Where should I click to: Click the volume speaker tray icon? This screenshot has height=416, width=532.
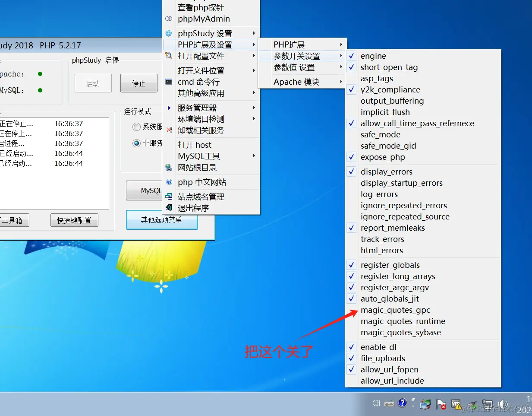click(502, 404)
